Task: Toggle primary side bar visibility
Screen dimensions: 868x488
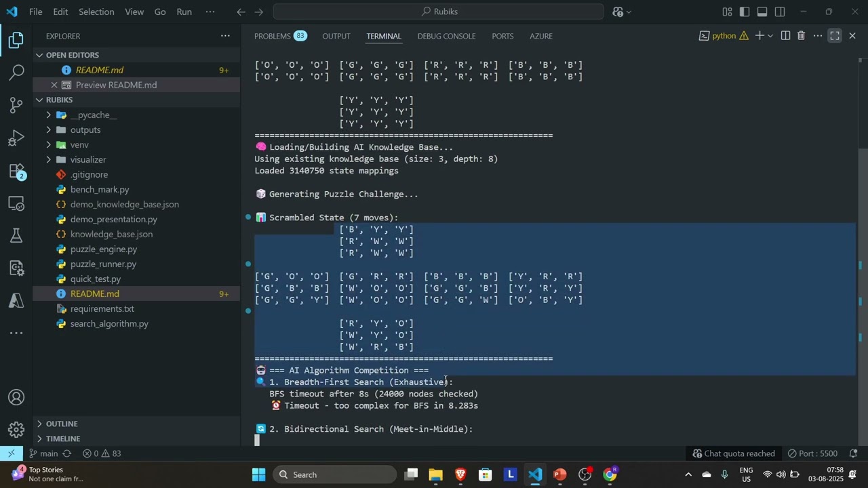Action: (745, 12)
